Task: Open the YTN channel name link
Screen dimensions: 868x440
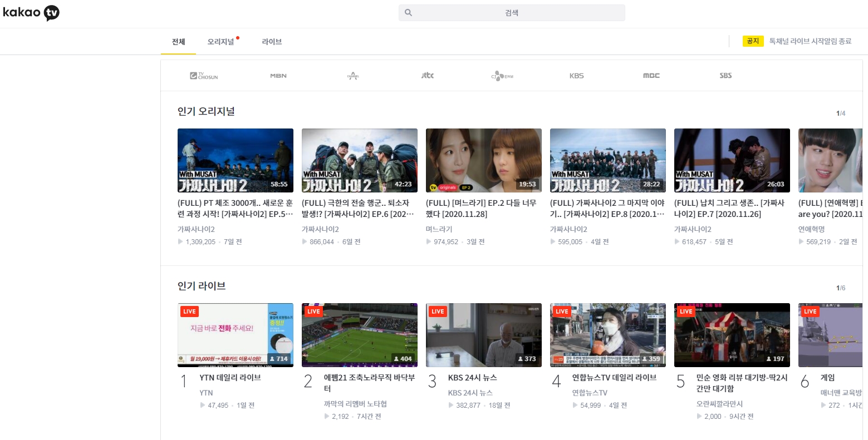Action: tap(207, 393)
